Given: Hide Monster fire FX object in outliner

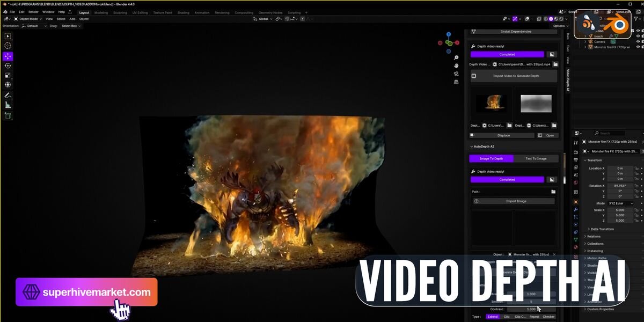Looking at the screenshot, I should pos(638,47).
